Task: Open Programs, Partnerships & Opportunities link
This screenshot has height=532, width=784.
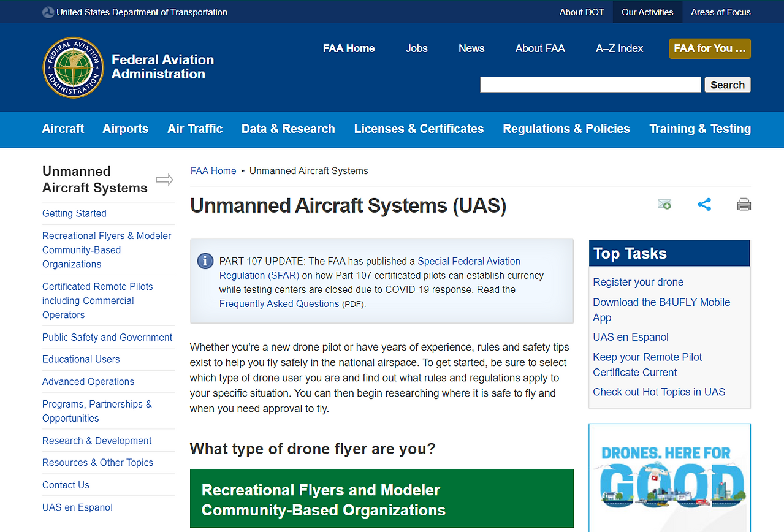Action: 97,411
